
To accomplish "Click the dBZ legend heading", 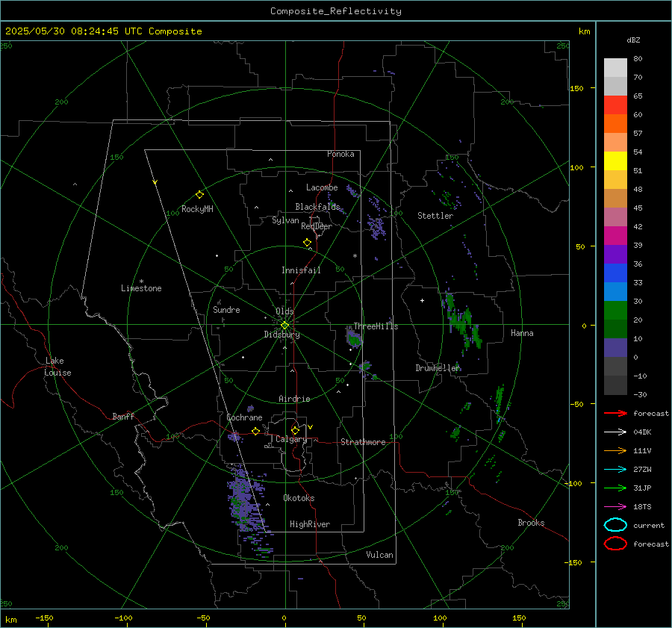I will coord(633,40).
